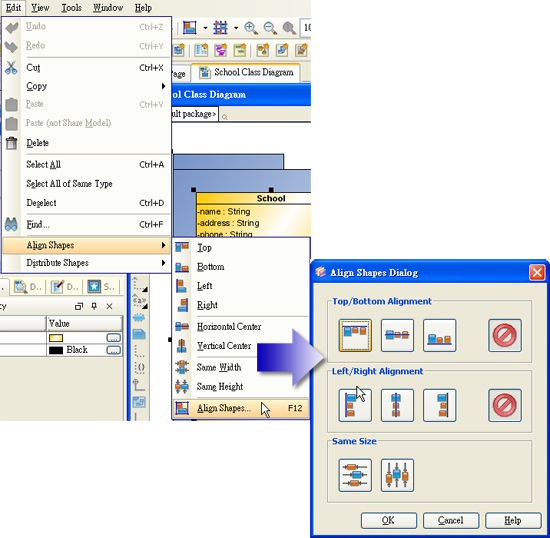Expand the Align Shapes submenu
The image size is (550, 538).
(86, 245)
